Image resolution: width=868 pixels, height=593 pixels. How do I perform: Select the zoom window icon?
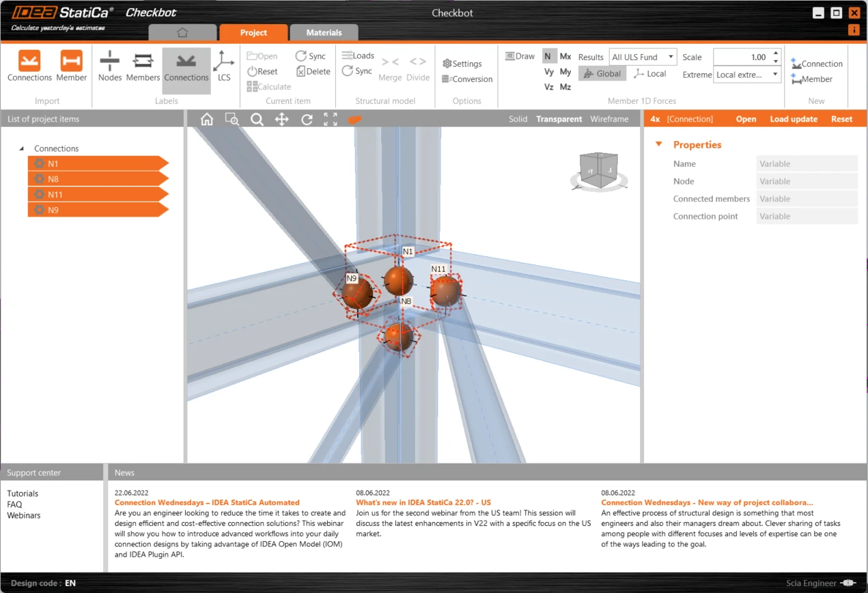click(x=232, y=120)
